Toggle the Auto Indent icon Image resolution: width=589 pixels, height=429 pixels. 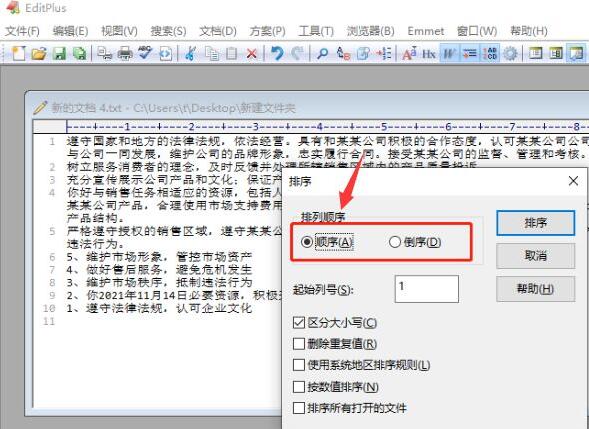click(x=470, y=54)
